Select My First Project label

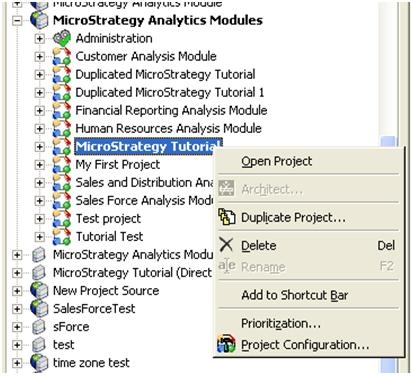pos(118,164)
